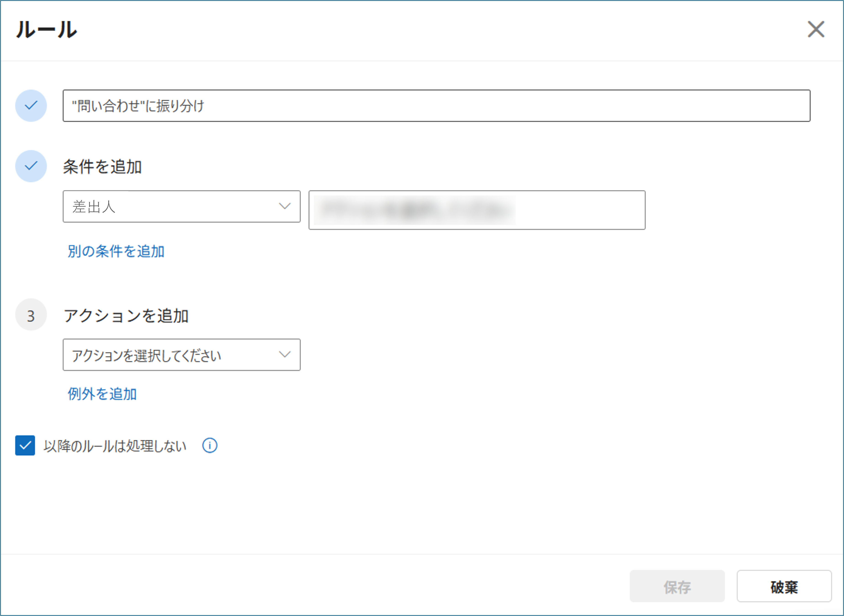Screen dimensions: 844x616
Task: Click the rule name field "問い合わせ"に振り分け
Action: point(436,105)
